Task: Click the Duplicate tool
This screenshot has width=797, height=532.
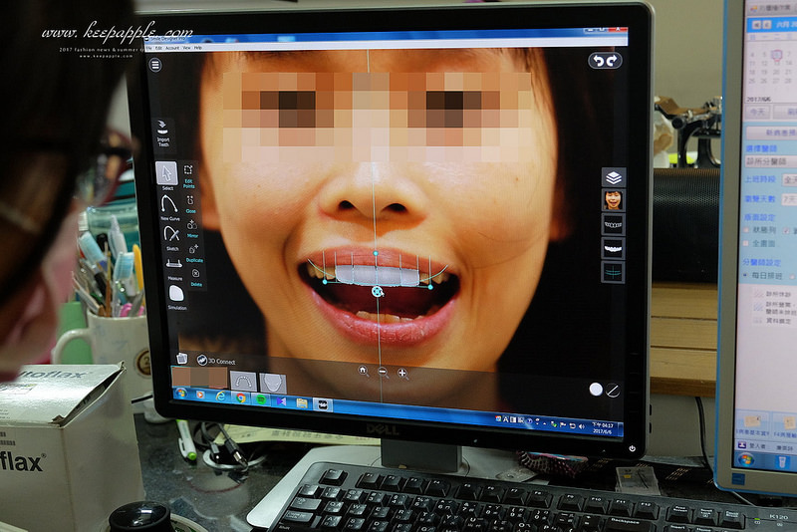Action: coord(194,252)
